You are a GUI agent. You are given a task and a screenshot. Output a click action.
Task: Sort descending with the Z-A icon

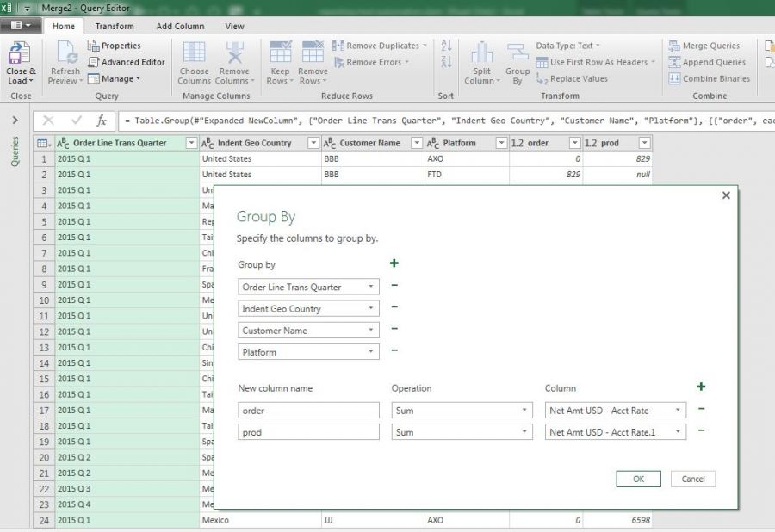(x=446, y=62)
